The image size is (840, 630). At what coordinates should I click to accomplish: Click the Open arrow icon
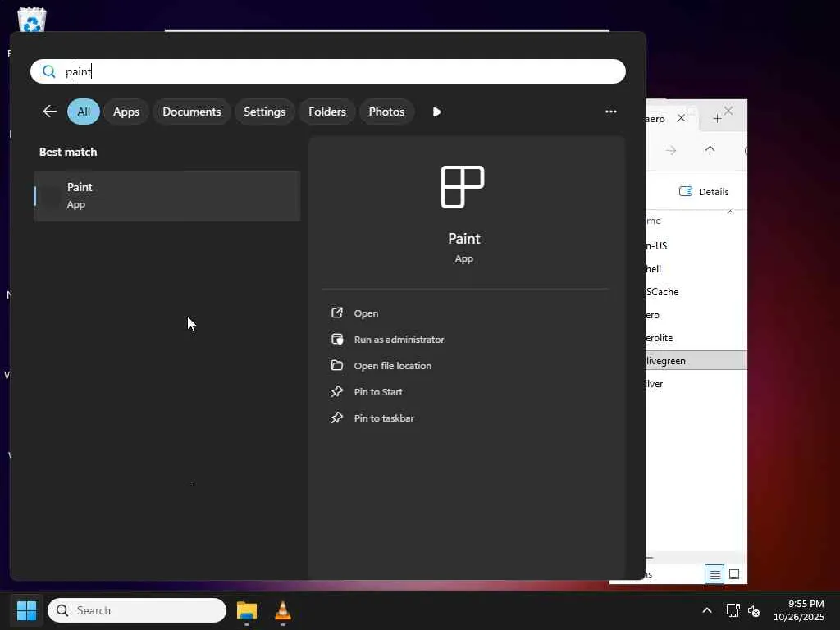point(336,313)
